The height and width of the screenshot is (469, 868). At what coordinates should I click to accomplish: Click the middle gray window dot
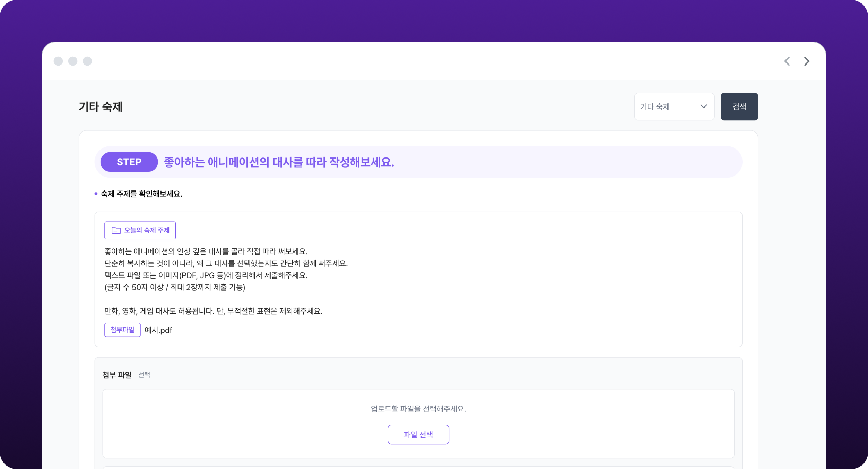tap(73, 61)
